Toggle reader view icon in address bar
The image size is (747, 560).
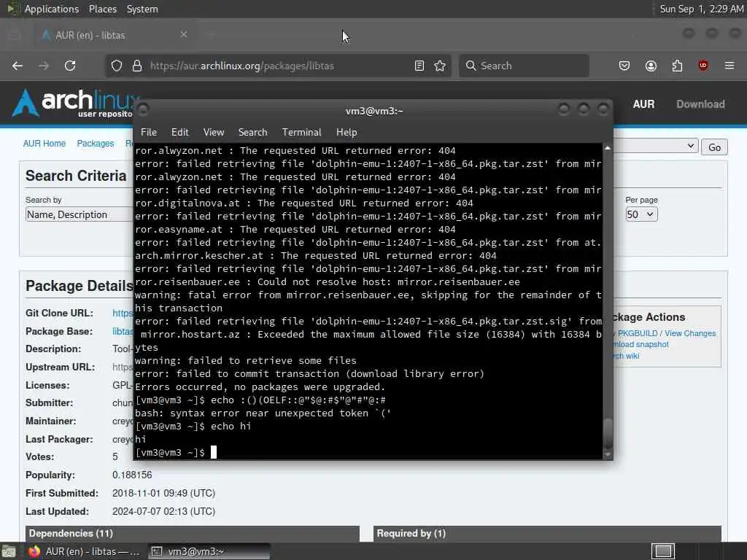point(419,66)
